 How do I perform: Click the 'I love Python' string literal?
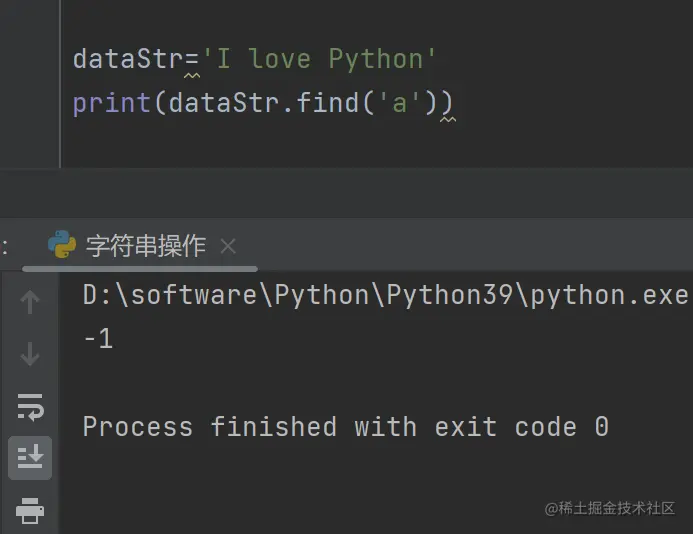[x=319, y=60]
